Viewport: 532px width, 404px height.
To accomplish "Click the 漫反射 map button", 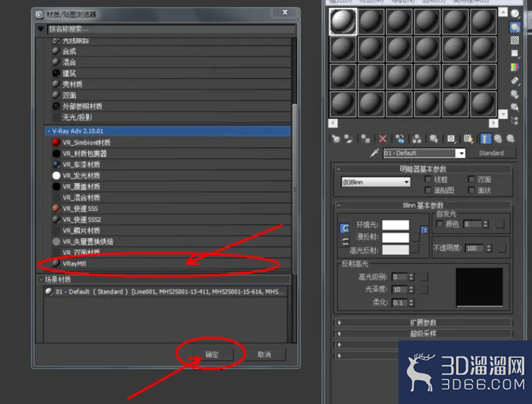I will coord(415,237).
